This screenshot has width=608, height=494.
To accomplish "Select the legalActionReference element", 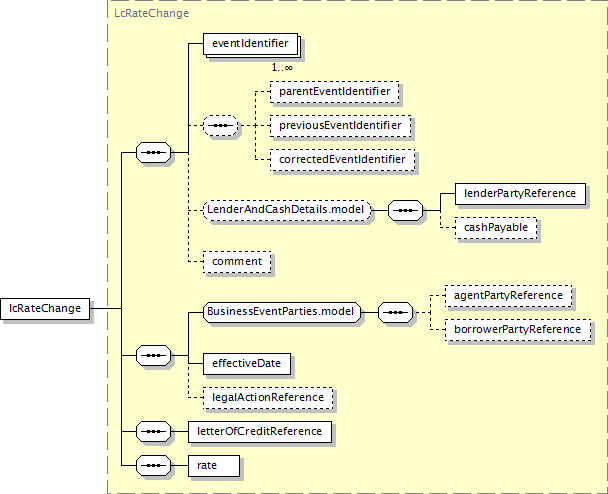I will [268, 398].
